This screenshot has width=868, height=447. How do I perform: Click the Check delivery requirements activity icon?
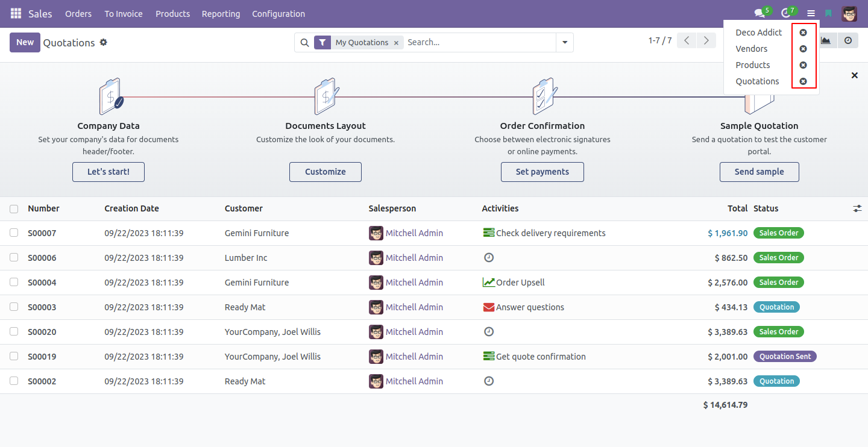(489, 233)
